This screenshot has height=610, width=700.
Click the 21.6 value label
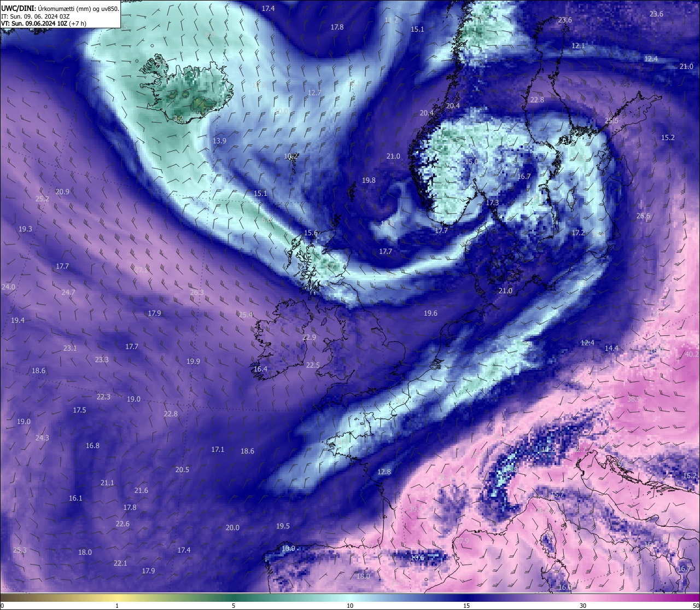tap(141, 491)
